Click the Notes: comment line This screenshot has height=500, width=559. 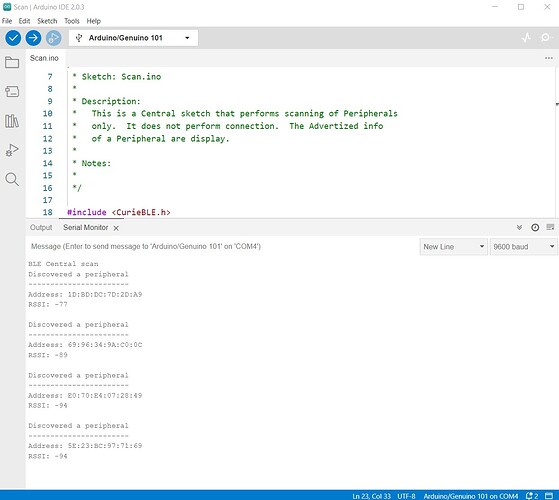92,163
